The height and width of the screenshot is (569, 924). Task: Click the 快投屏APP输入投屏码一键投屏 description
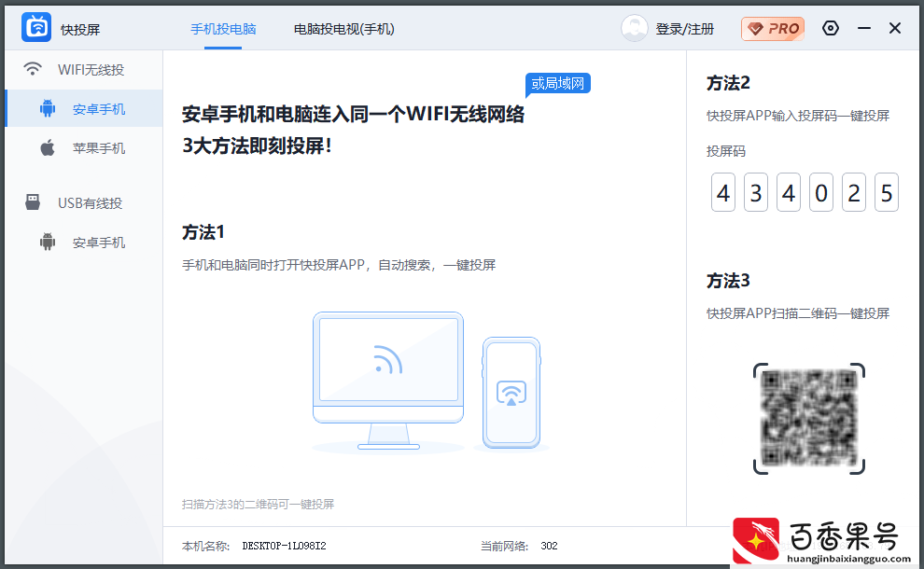[x=798, y=116]
